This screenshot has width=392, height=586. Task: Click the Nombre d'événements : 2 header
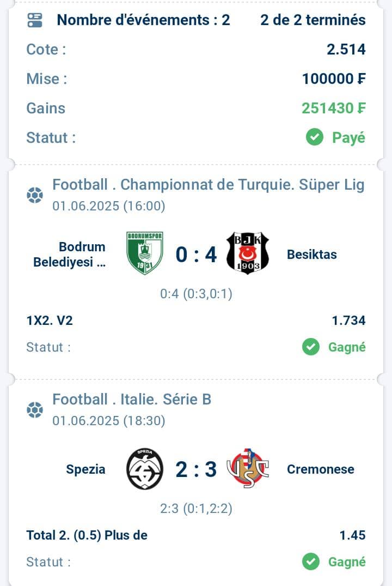143,20
